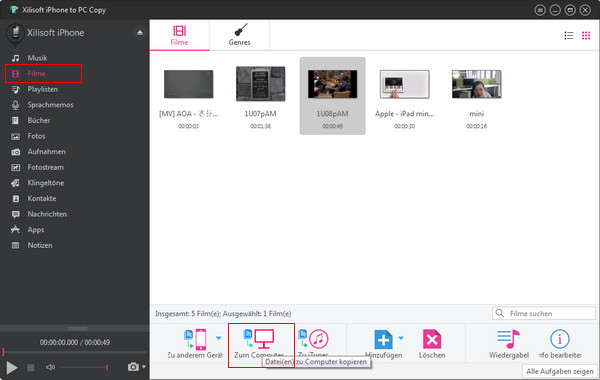Open Aufnahmen in the sidebar
The width and height of the screenshot is (600, 380).
click(x=46, y=152)
